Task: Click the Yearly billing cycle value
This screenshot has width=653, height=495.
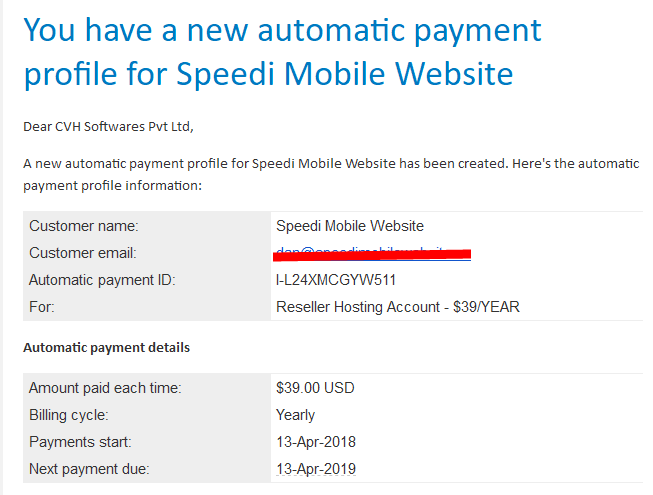Action: (x=295, y=415)
